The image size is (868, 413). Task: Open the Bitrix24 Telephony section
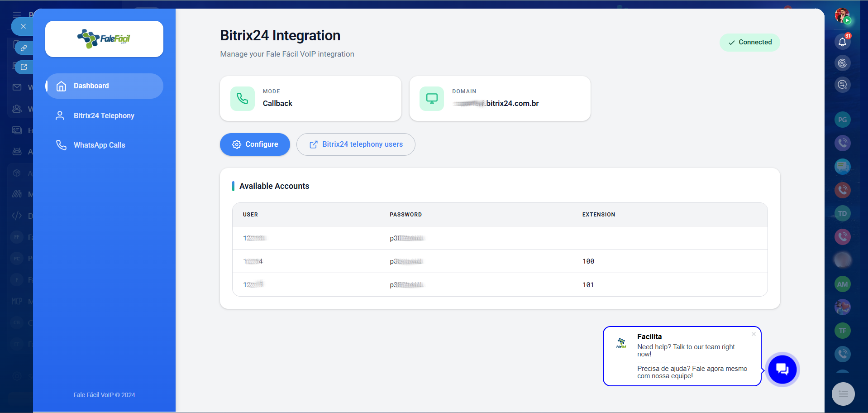[x=104, y=116]
